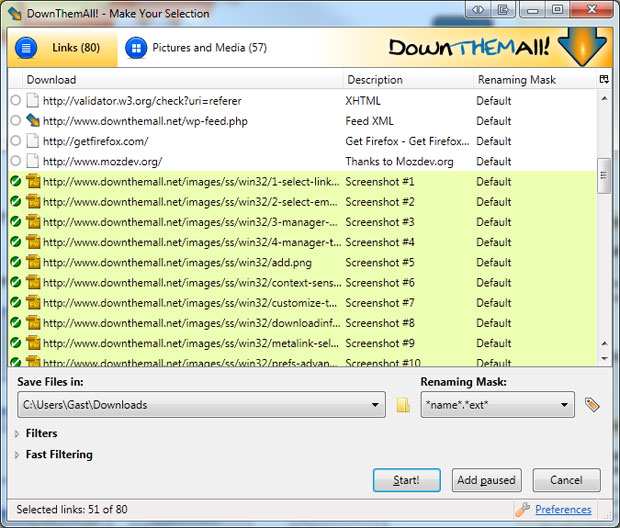Click the file icon for mozdev.org row
Image resolution: width=620 pixels, height=528 pixels.
point(32,161)
